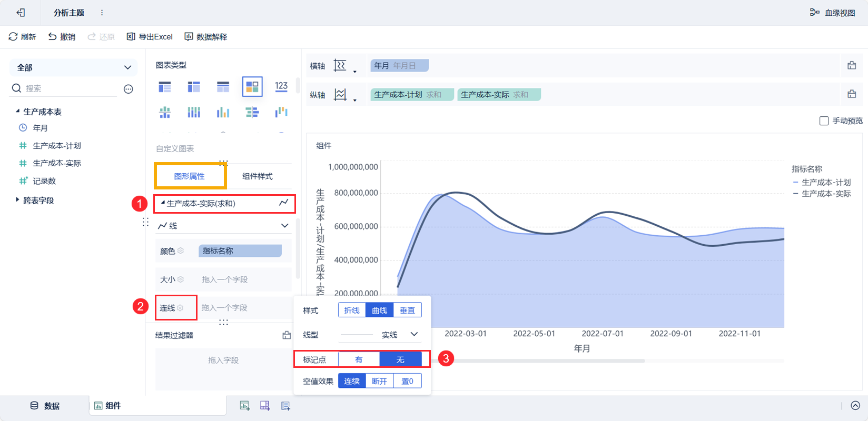Image resolution: width=868 pixels, height=421 pixels.
Task: Click the 生产成本-实际 求和 chip in 纵轴
Action: click(x=499, y=95)
